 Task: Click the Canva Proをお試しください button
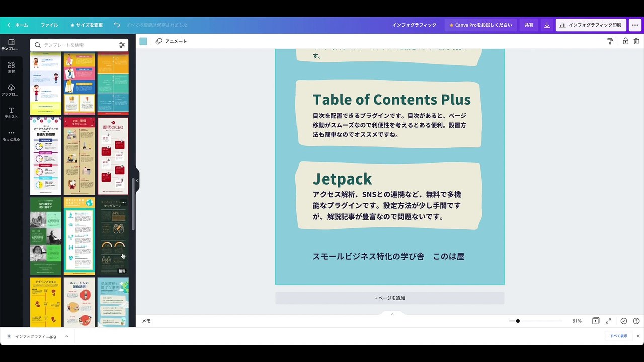(480, 25)
